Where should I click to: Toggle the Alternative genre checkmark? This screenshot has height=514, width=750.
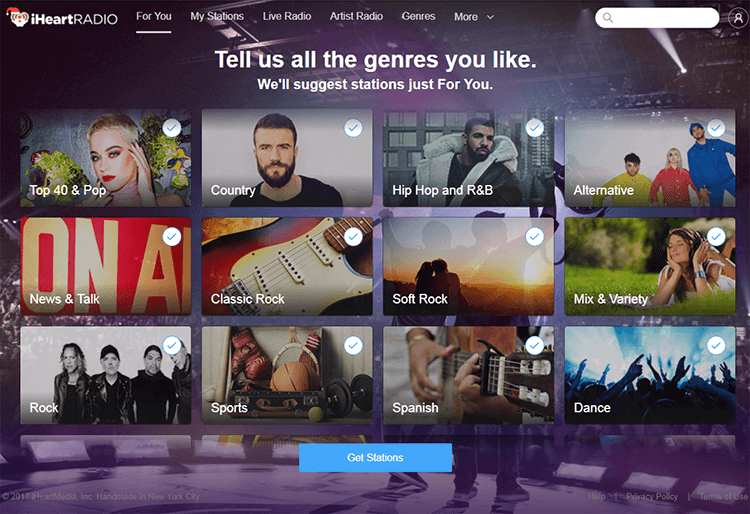716,128
